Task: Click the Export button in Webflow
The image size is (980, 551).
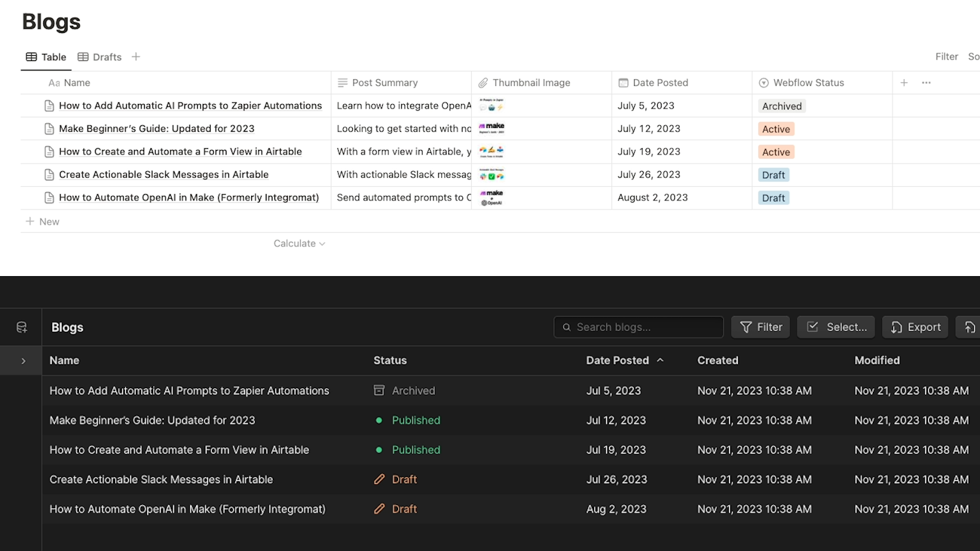Action: [x=915, y=328]
